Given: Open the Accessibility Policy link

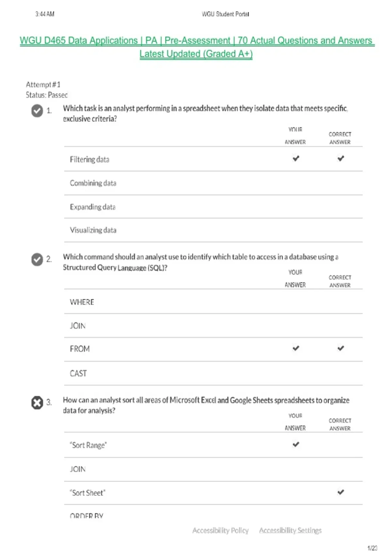Looking at the screenshot, I should pos(220,530).
